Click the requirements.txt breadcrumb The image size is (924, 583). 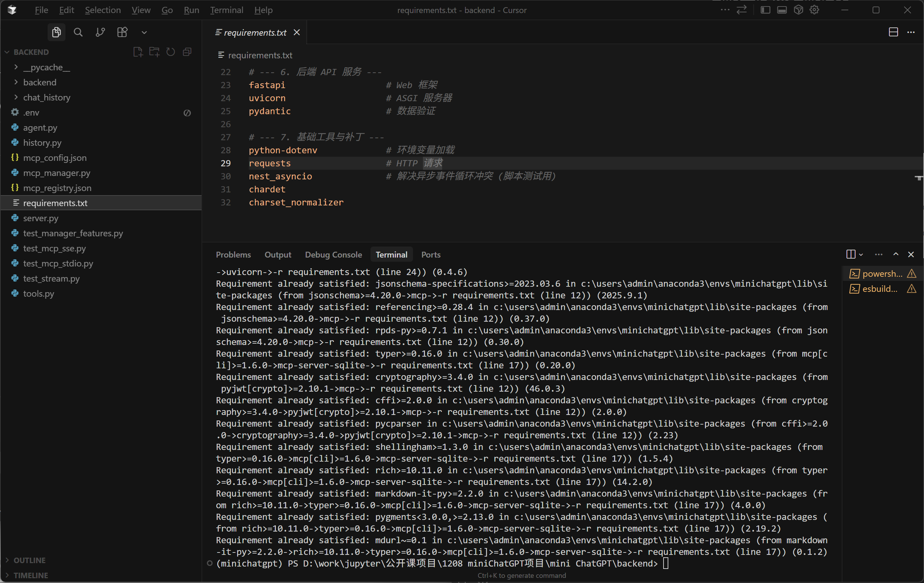tap(260, 55)
